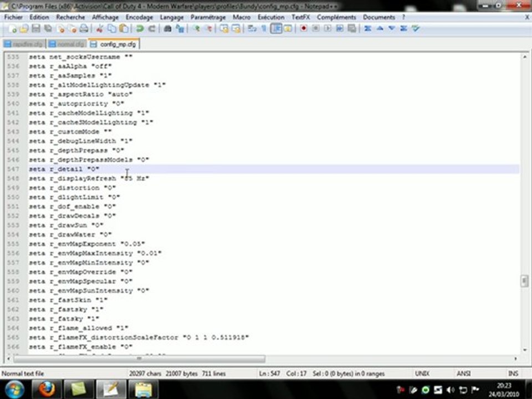Switch to the second tab next to config_mp.cfg

pyautogui.click(x=66, y=44)
